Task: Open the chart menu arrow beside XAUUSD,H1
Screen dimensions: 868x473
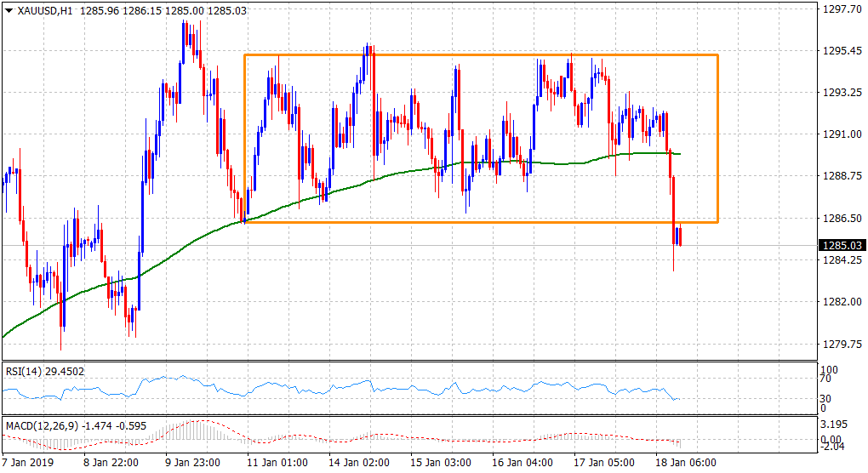Action: pyautogui.click(x=9, y=9)
